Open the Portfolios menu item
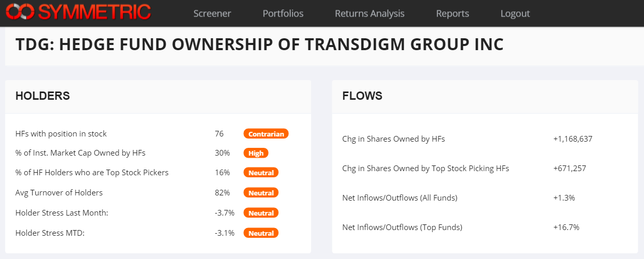This screenshot has height=259, width=644. 283,13
